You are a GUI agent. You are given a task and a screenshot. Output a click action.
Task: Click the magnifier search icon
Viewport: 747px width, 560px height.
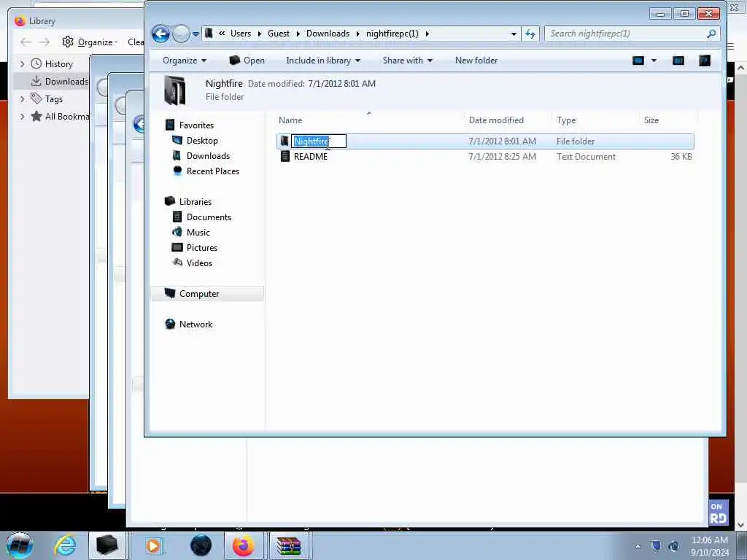point(712,34)
